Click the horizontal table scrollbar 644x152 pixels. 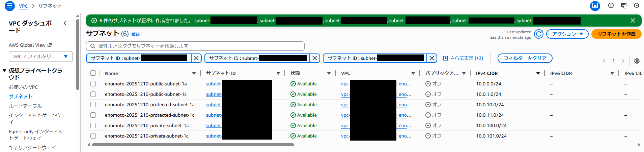pos(193,145)
